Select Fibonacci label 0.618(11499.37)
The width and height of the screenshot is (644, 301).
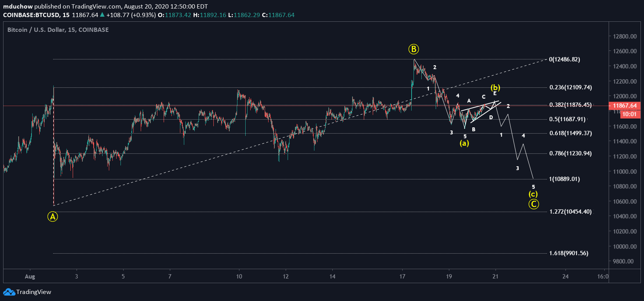[x=571, y=133]
